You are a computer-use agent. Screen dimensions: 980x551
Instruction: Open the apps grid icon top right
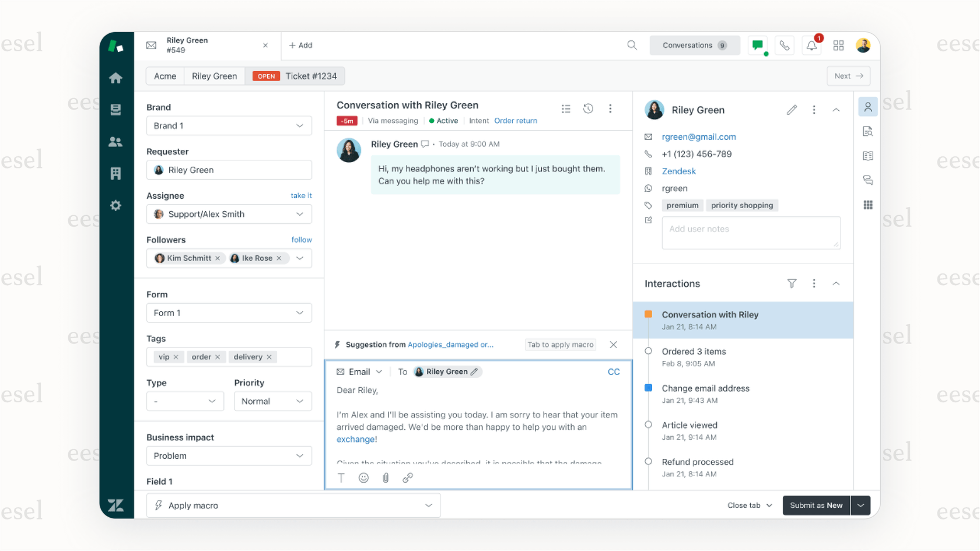coord(839,45)
